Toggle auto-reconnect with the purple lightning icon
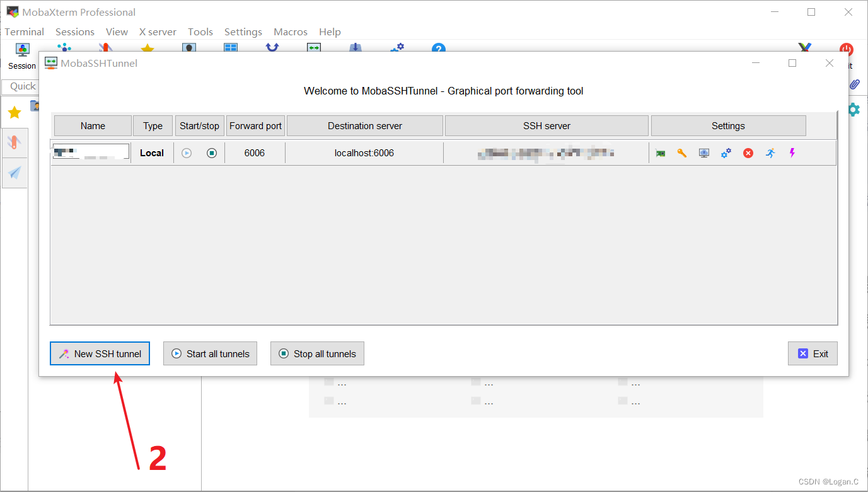 pyautogui.click(x=792, y=153)
